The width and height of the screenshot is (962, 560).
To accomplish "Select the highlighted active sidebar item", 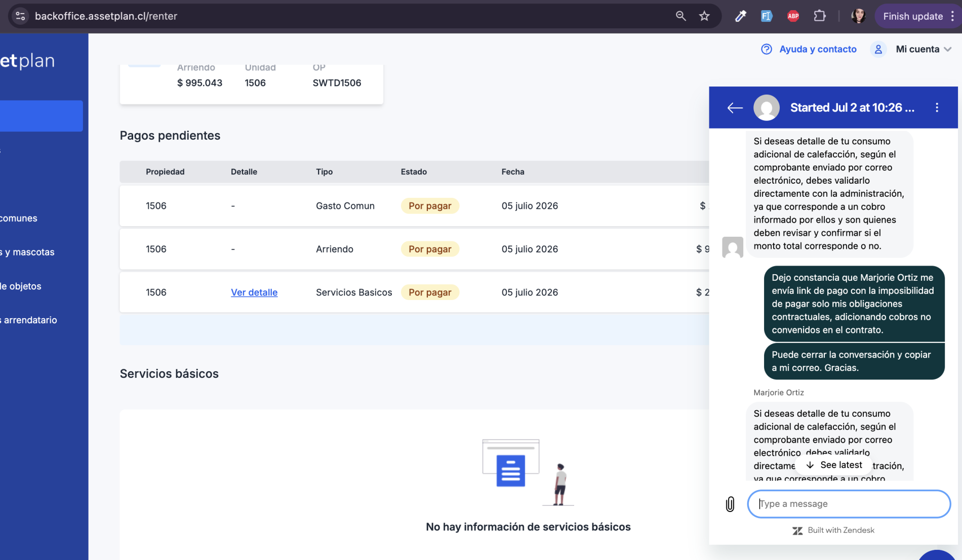I will [x=42, y=116].
